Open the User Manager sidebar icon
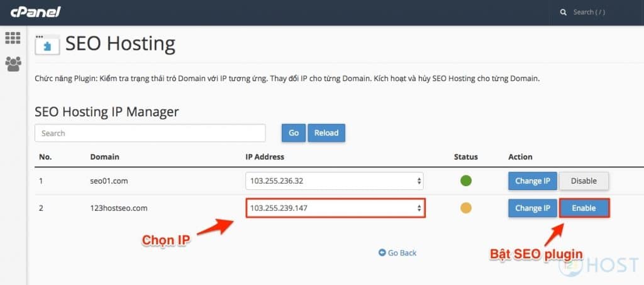Viewport: 644px width, 285px height. click(13, 64)
